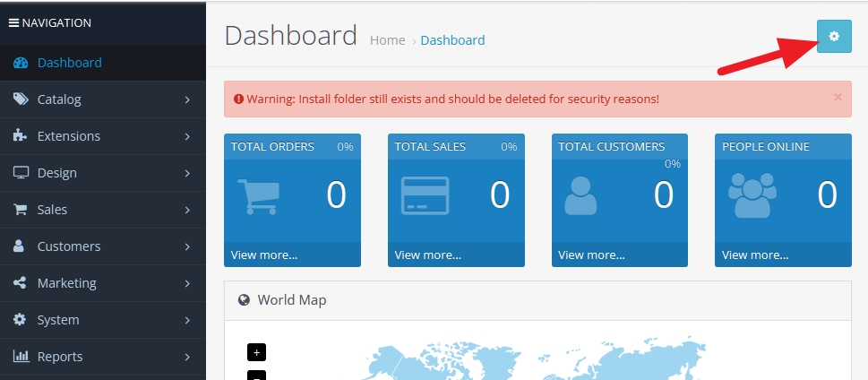The height and width of the screenshot is (380, 868).
Task: Click the group icon in People Online tile
Action: pos(752,195)
